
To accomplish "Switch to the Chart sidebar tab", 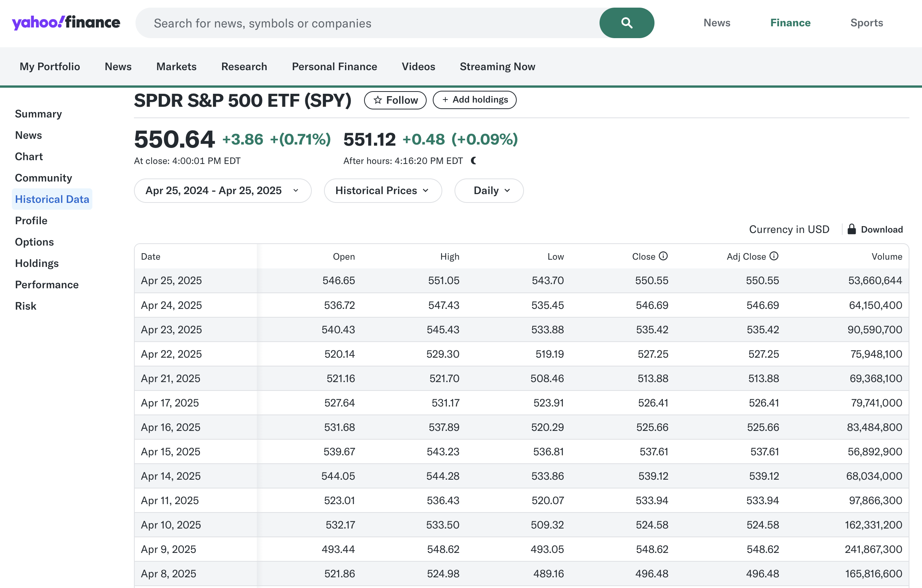I will [29, 156].
